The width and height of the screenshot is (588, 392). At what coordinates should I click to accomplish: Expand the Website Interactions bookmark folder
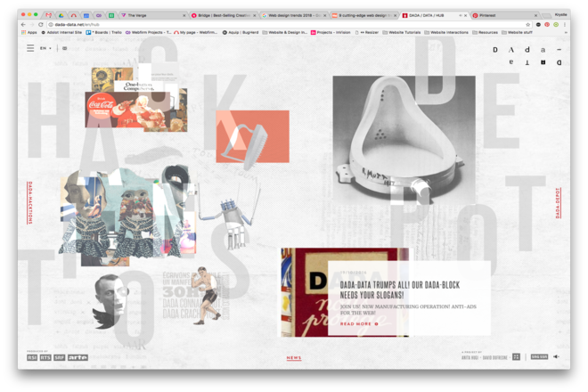pos(446,32)
